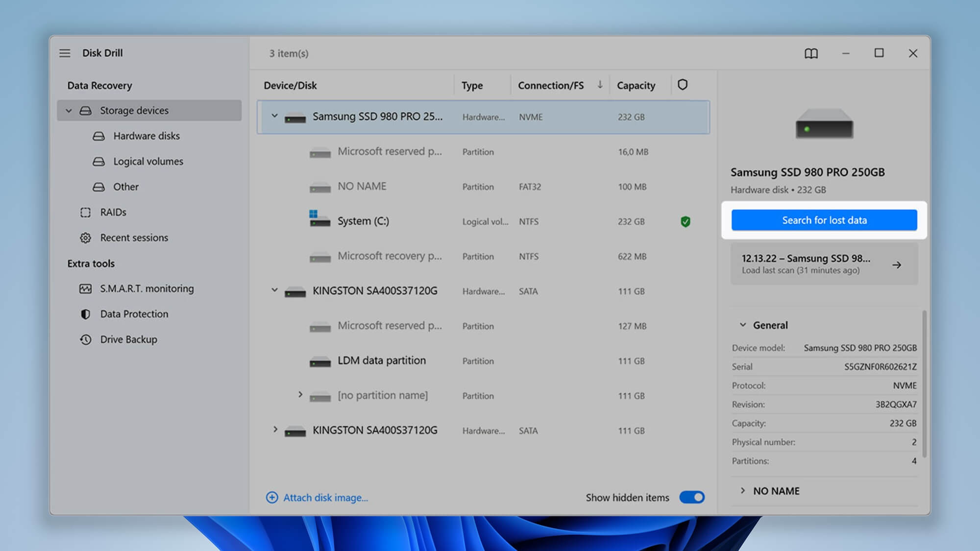Image resolution: width=980 pixels, height=551 pixels.
Task: Open Drive Backup tool
Action: click(x=128, y=339)
